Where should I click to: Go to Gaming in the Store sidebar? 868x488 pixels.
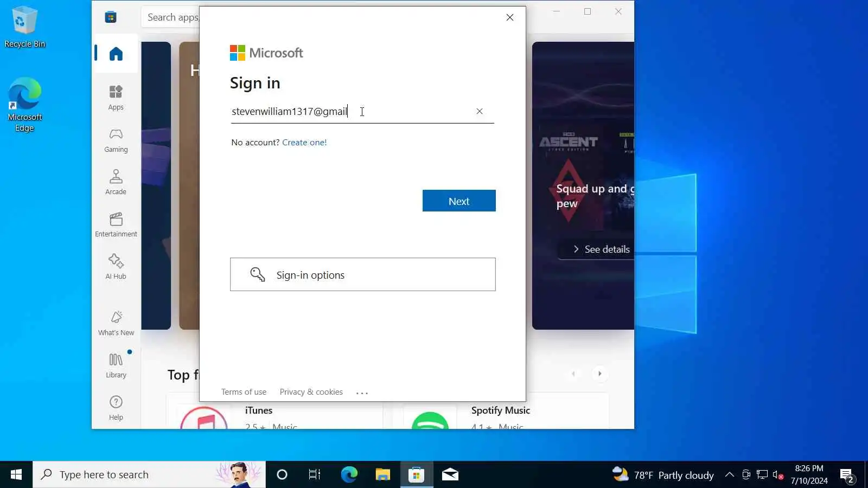pyautogui.click(x=116, y=140)
